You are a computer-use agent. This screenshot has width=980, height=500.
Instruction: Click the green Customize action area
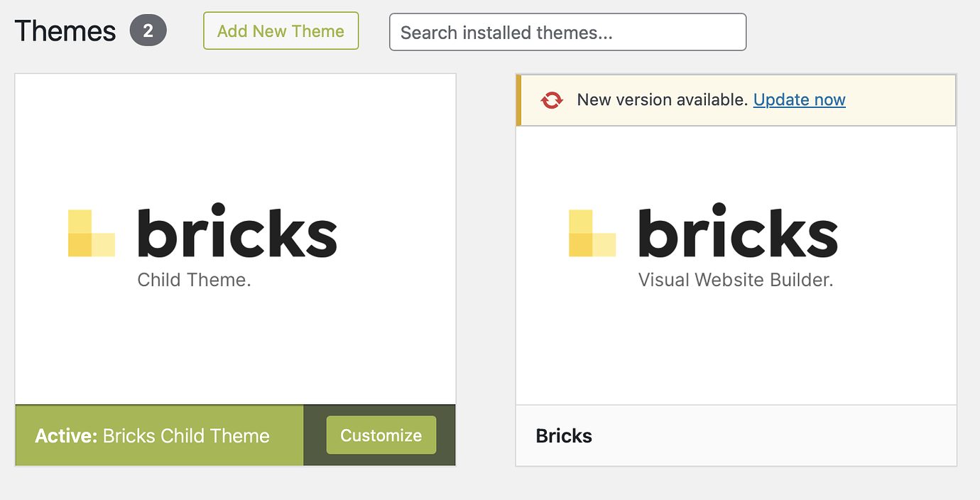click(381, 435)
